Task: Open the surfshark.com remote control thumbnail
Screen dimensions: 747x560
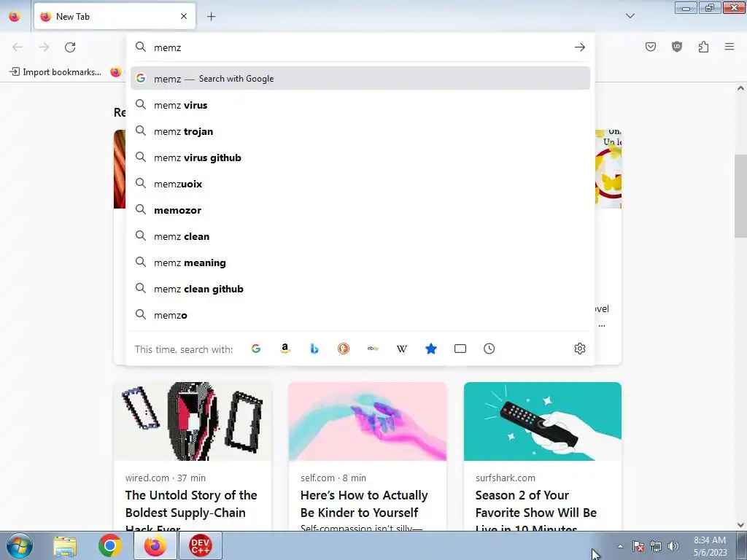Action: point(543,421)
